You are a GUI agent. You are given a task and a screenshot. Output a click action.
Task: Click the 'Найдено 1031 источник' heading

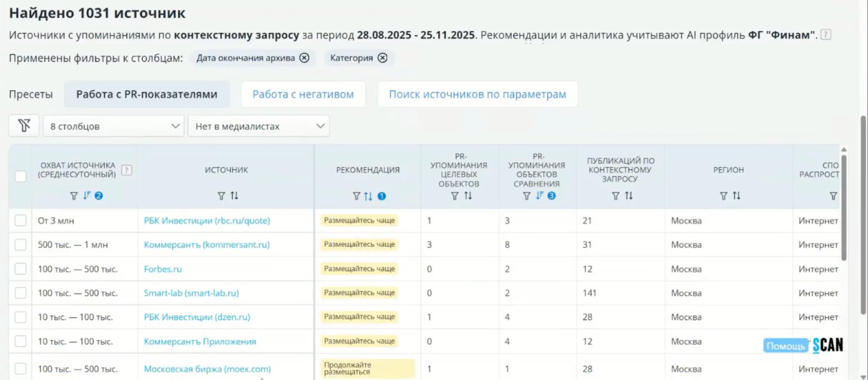(x=97, y=13)
